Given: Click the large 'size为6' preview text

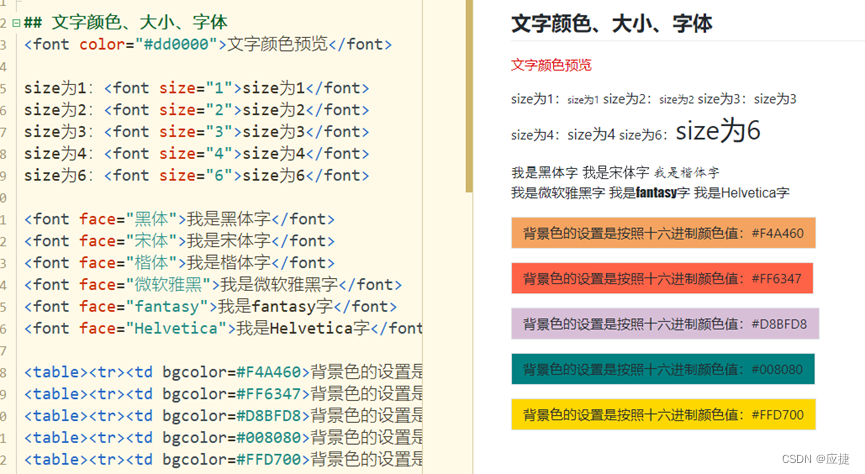Looking at the screenshot, I should 718,131.
